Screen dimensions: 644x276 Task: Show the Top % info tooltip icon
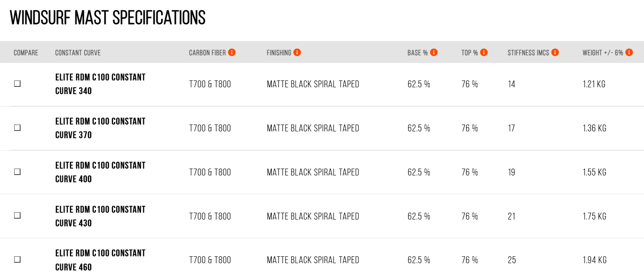[484, 52]
